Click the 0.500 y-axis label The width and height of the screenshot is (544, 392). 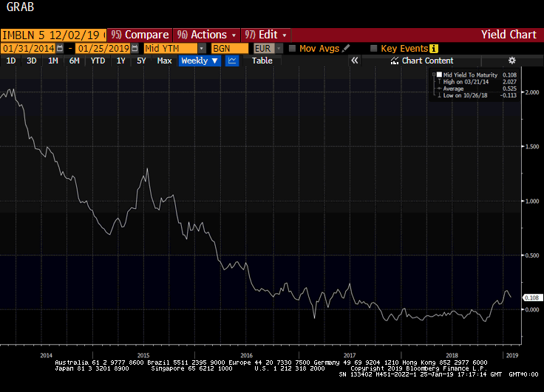click(x=532, y=255)
